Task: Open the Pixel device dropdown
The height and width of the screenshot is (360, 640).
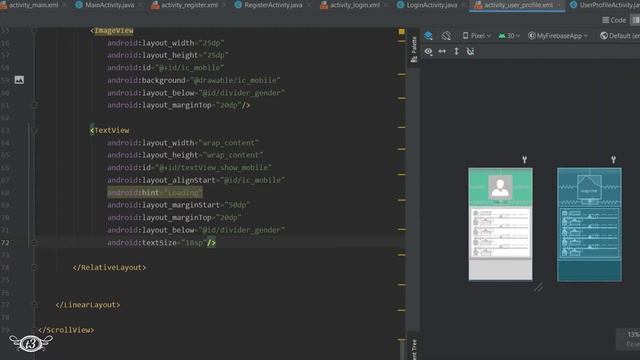Action: pyautogui.click(x=476, y=36)
